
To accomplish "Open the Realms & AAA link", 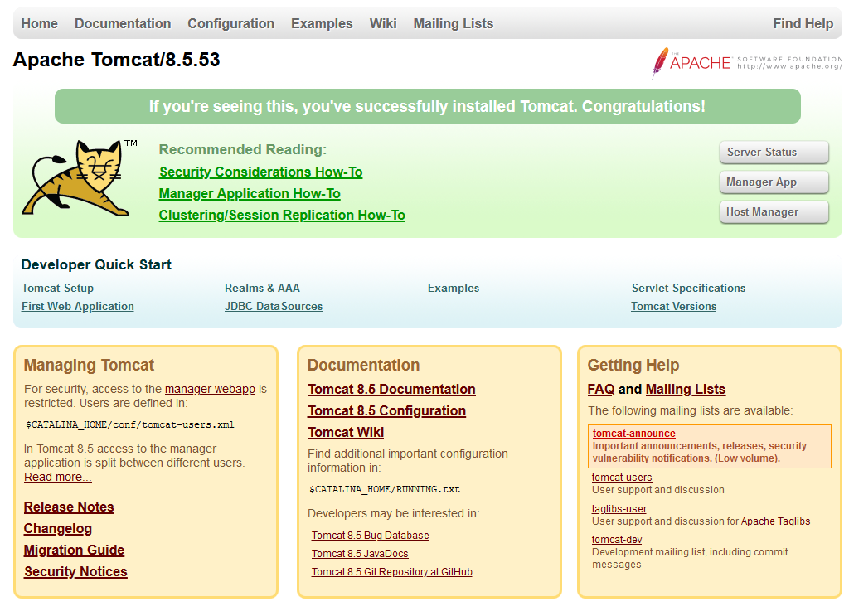I will pyautogui.click(x=262, y=288).
